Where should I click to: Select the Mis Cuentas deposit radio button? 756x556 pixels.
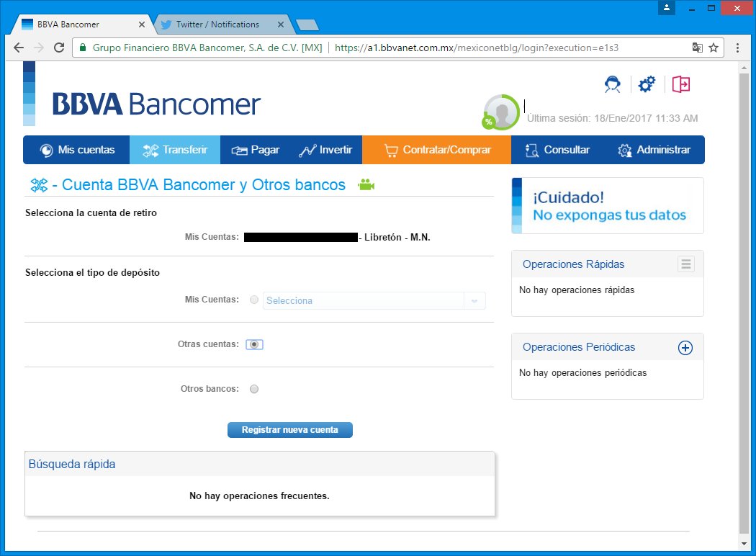[254, 300]
